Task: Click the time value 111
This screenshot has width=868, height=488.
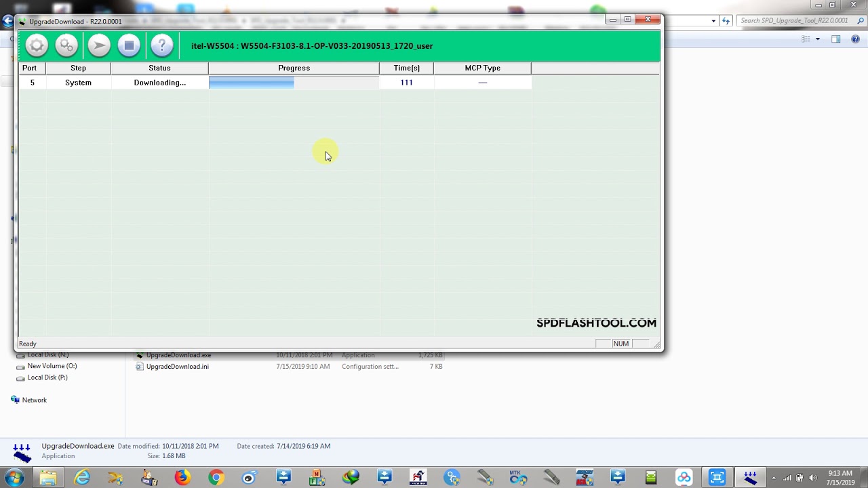Action: [406, 82]
